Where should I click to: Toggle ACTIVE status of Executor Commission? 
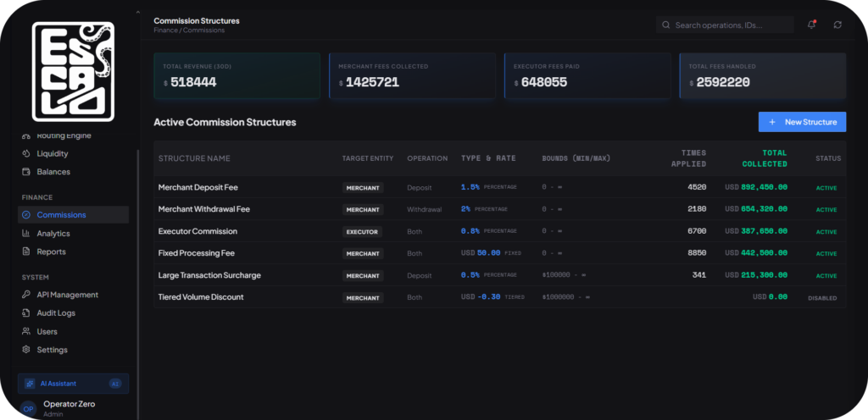pyautogui.click(x=826, y=232)
